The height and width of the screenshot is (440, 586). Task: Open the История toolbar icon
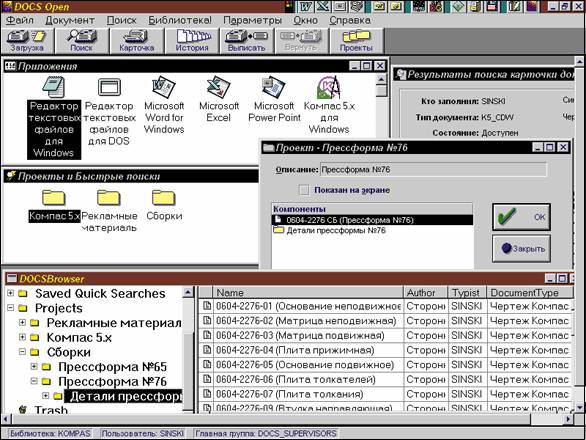(x=192, y=41)
